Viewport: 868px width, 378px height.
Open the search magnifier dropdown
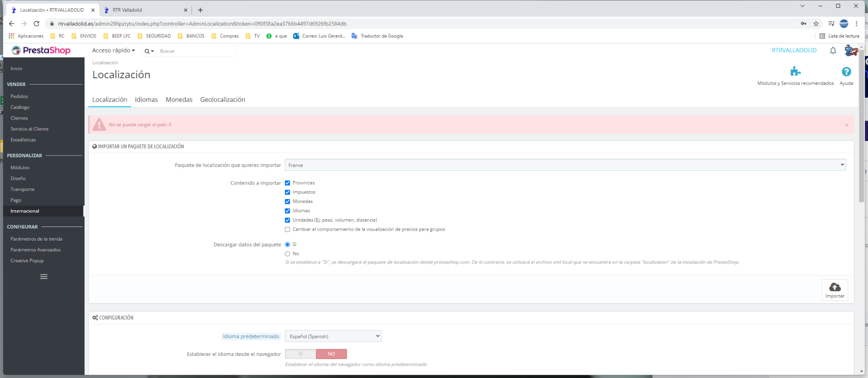(x=149, y=51)
